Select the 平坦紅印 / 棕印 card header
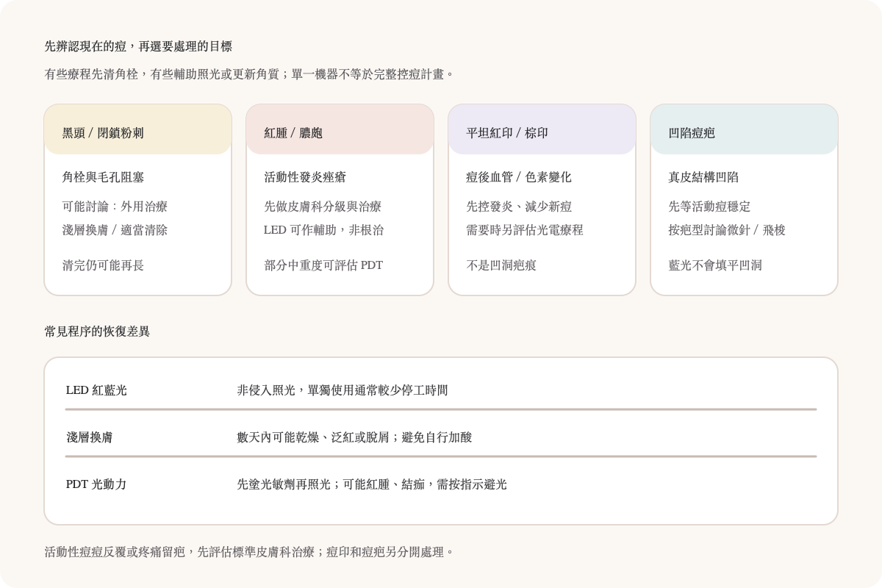This screenshot has height=588, width=882. click(x=542, y=129)
